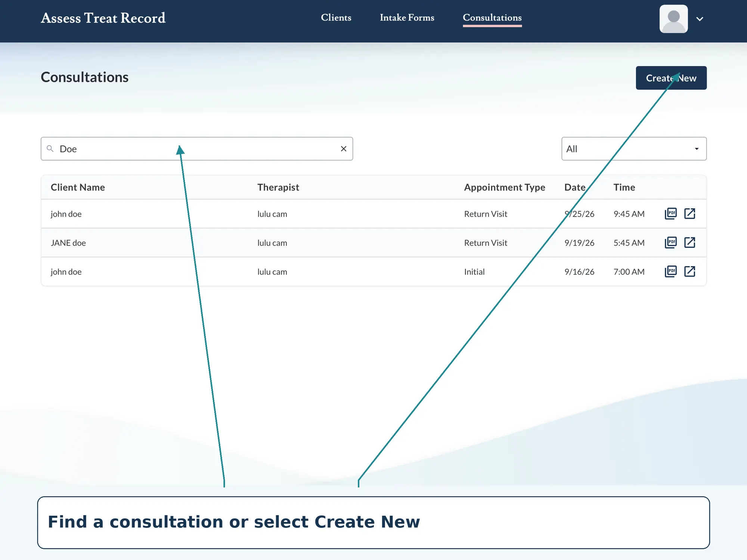Focus the consultation search field
Image resolution: width=747 pixels, height=560 pixels.
(x=197, y=149)
